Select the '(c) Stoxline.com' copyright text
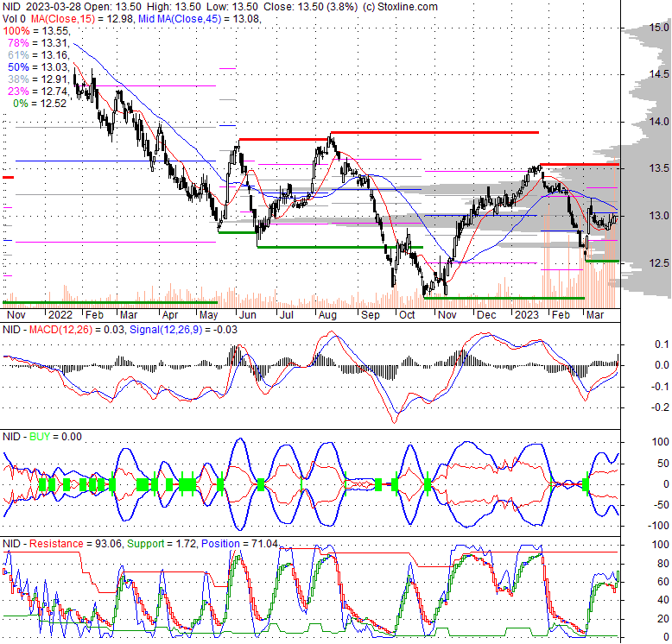This screenshot has height=644, width=672. point(400,7)
